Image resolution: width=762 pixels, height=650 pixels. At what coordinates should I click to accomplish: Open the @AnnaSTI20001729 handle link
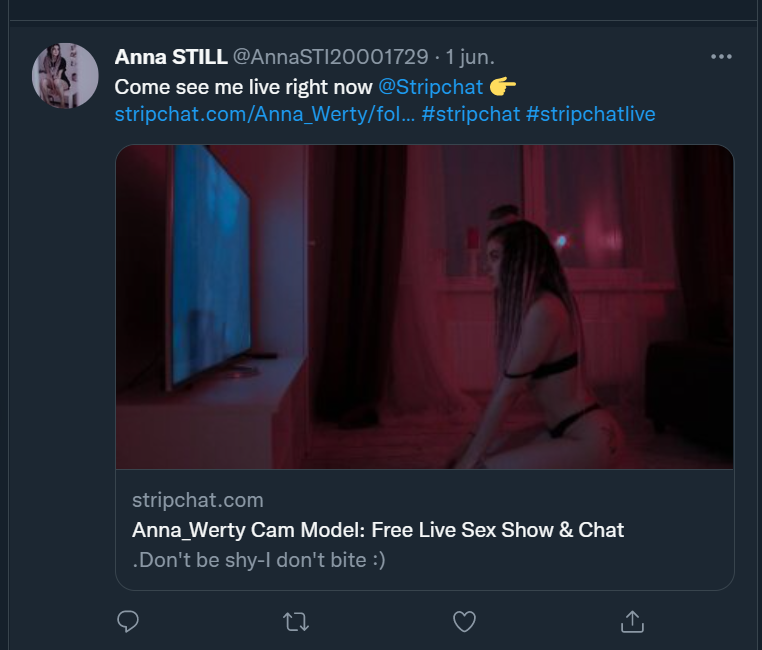coord(331,56)
